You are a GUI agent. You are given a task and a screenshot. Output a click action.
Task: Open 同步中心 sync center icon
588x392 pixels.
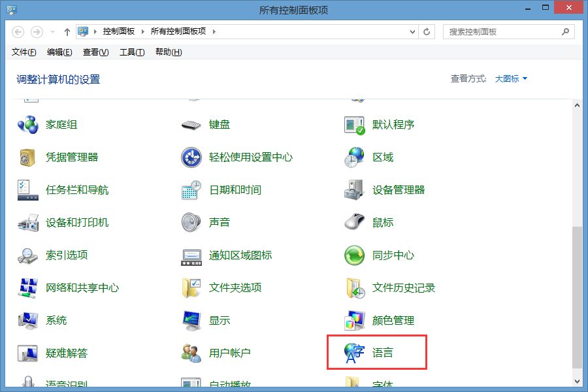click(x=353, y=255)
